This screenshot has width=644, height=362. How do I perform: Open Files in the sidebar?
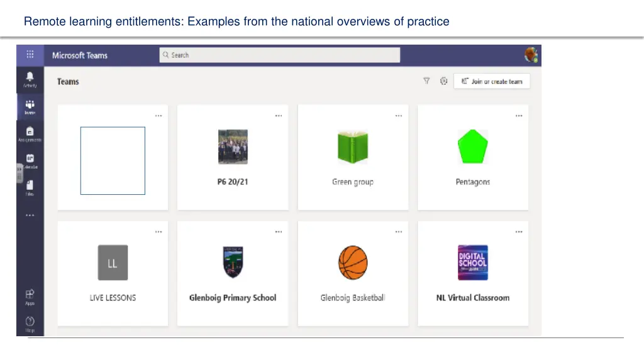point(30,188)
